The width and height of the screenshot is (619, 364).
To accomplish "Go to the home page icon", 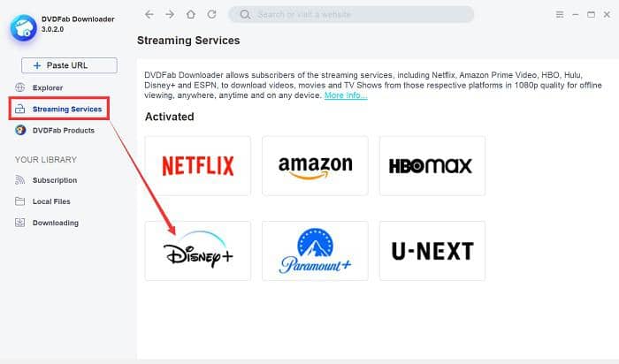I will coord(191,15).
